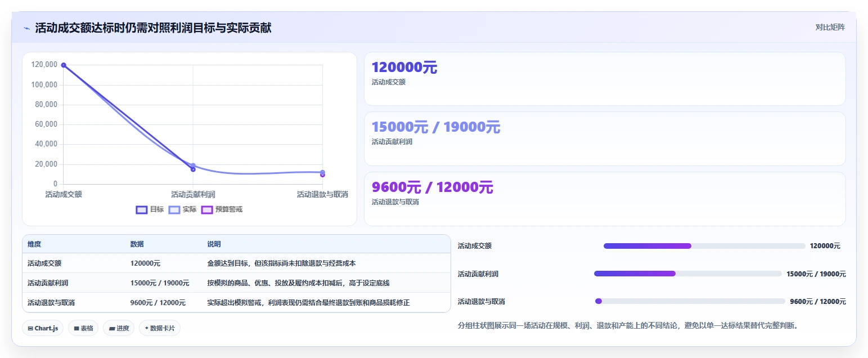Click the 对比矩阵 label in the header
This screenshot has width=868, height=358.
(x=830, y=27)
